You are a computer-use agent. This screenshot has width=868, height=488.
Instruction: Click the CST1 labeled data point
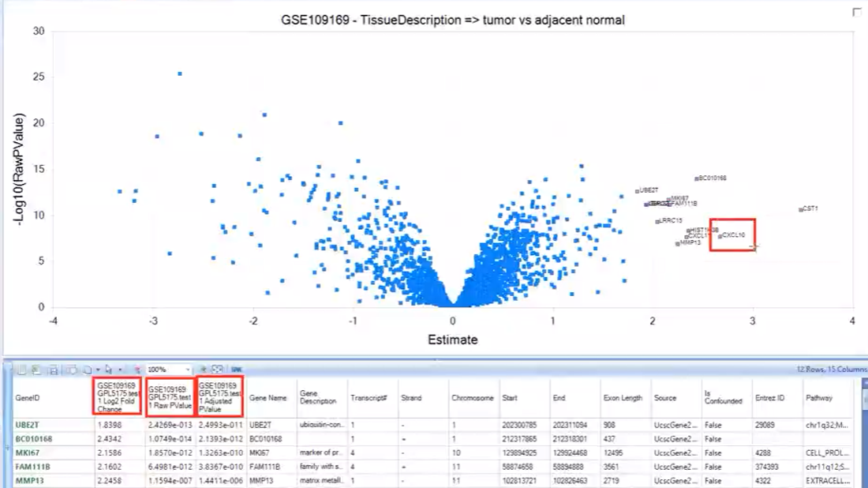pos(801,209)
